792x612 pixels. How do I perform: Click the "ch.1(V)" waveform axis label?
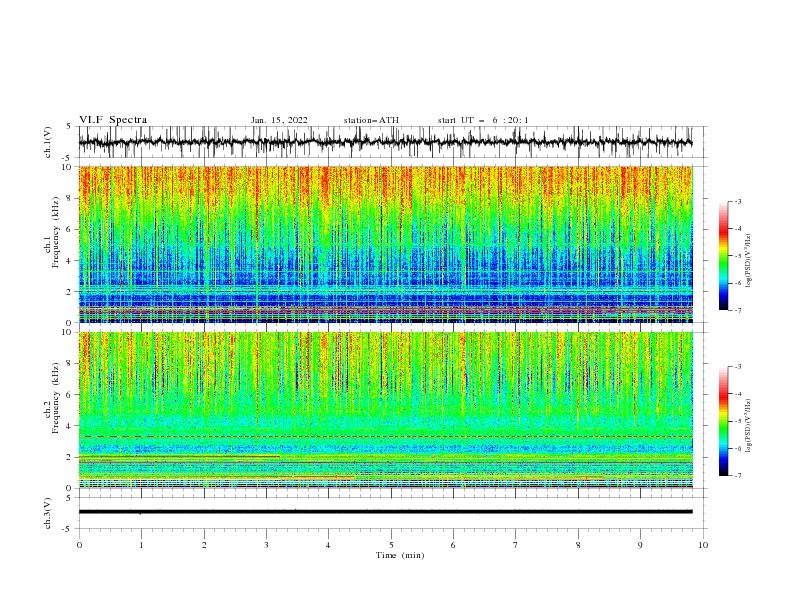(x=48, y=142)
